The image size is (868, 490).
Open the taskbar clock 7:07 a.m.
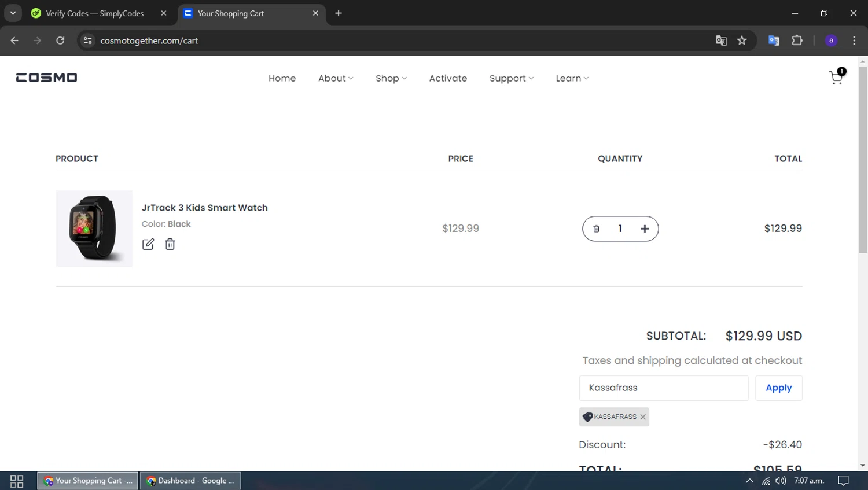pos(809,481)
